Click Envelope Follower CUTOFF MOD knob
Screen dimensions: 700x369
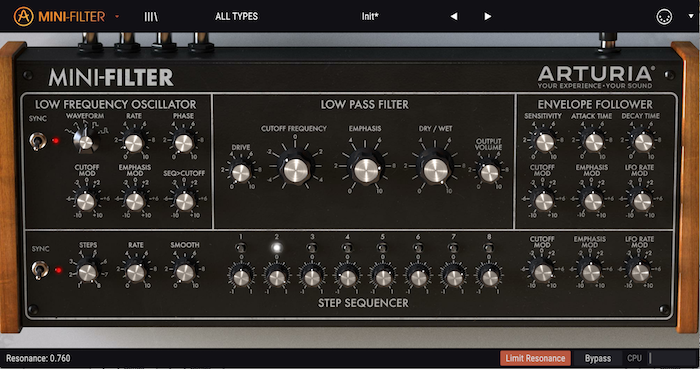[543, 202]
